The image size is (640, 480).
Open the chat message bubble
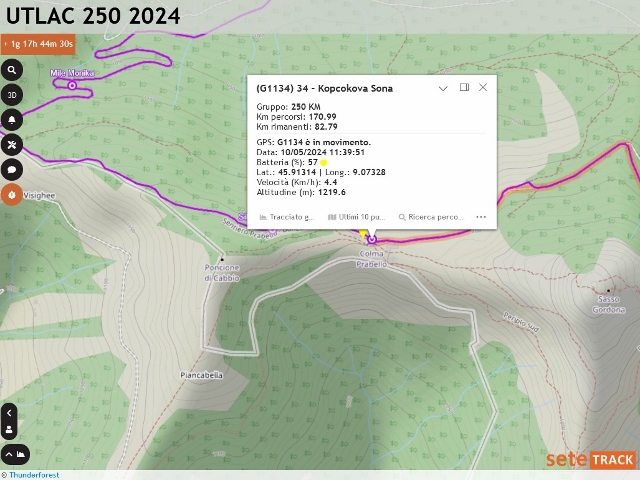(12, 170)
